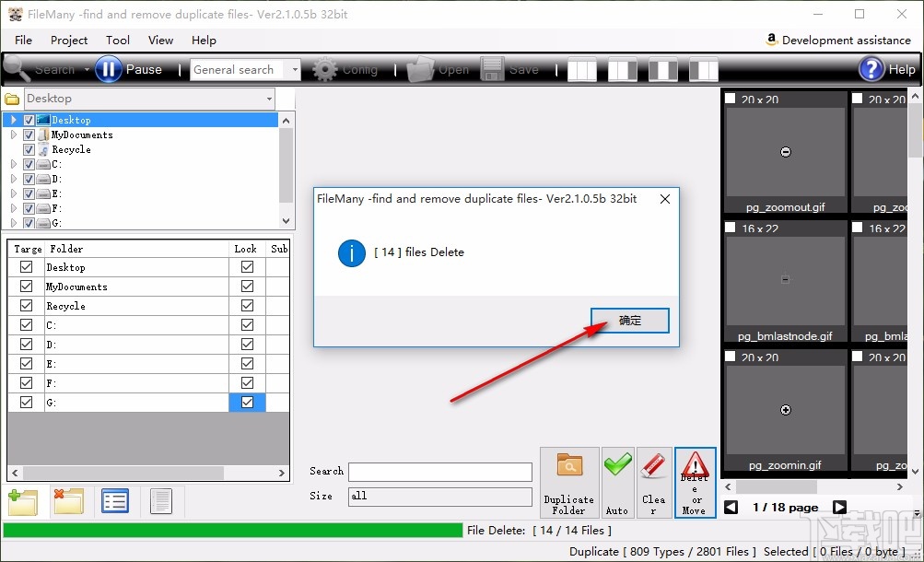Go to the next thumbnail page arrow
The height and width of the screenshot is (562, 924).
[840, 508]
